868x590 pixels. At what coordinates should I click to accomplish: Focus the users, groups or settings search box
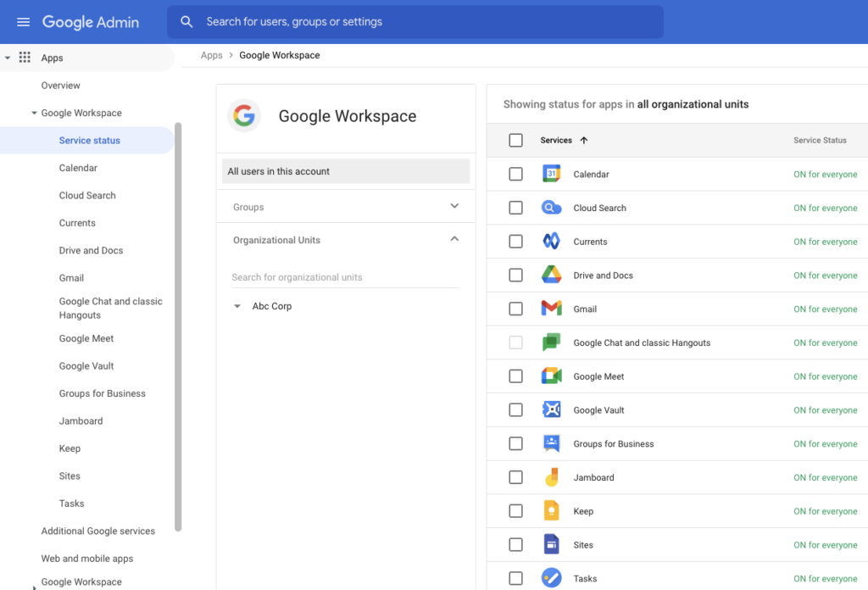click(x=415, y=22)
